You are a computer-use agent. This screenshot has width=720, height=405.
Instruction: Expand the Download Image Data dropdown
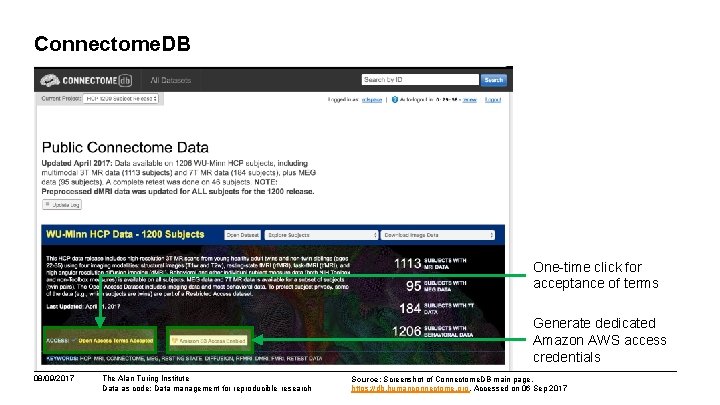[438, 235]
